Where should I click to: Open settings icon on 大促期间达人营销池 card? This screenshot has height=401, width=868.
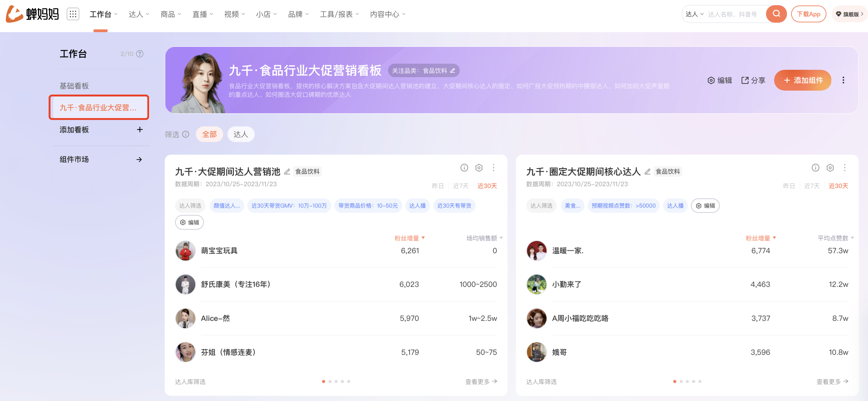tap(479, 168)
